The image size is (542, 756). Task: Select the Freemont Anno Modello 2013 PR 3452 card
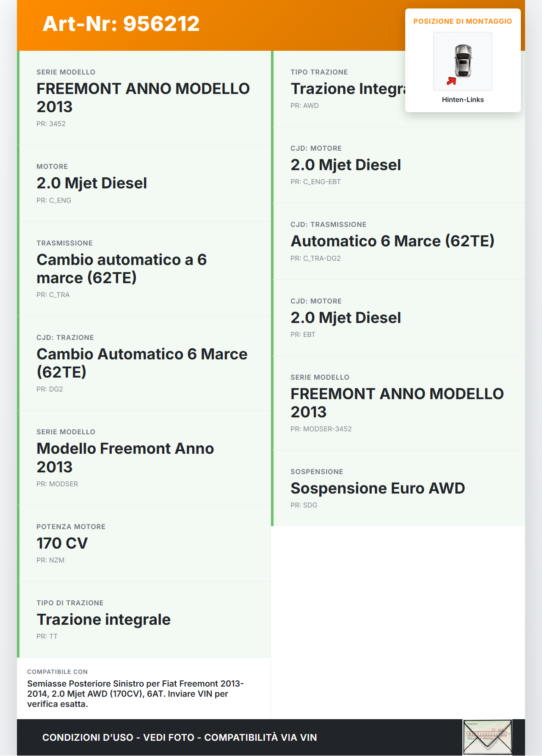tap(144, 98)
